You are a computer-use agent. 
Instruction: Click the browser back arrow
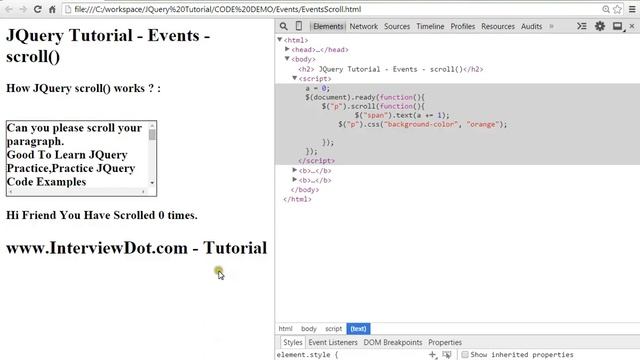(x=9, y=9)
